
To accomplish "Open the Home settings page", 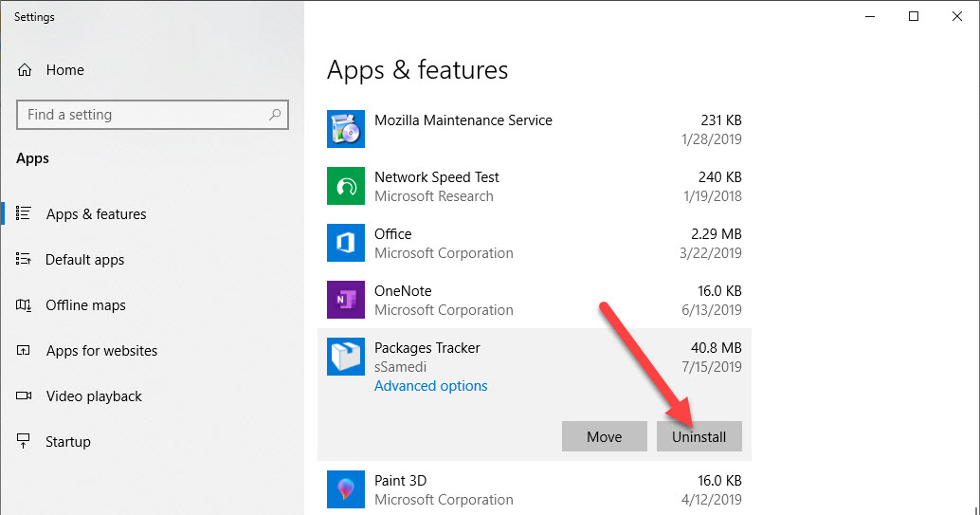I will point(65,70).
